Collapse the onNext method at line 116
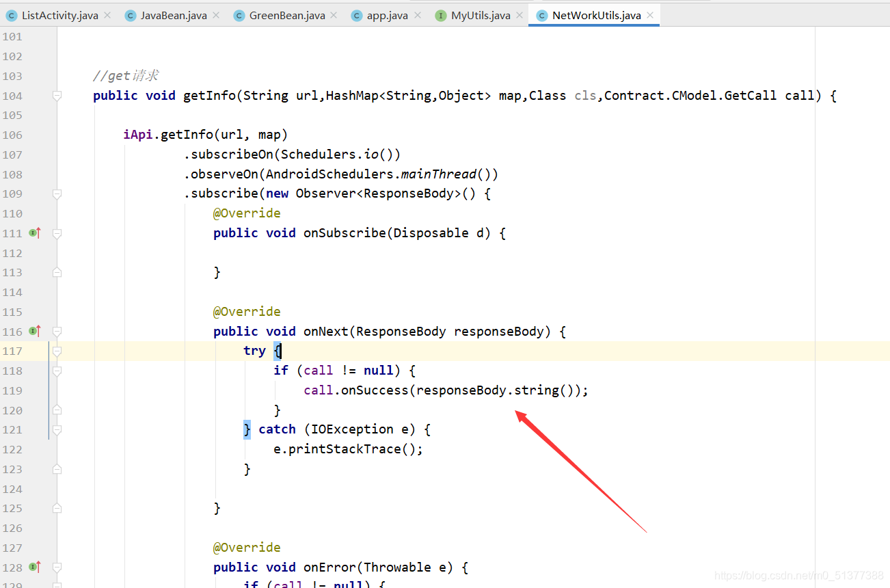The height and width of the screenshot is (588, 890). [x=57, y=332]
